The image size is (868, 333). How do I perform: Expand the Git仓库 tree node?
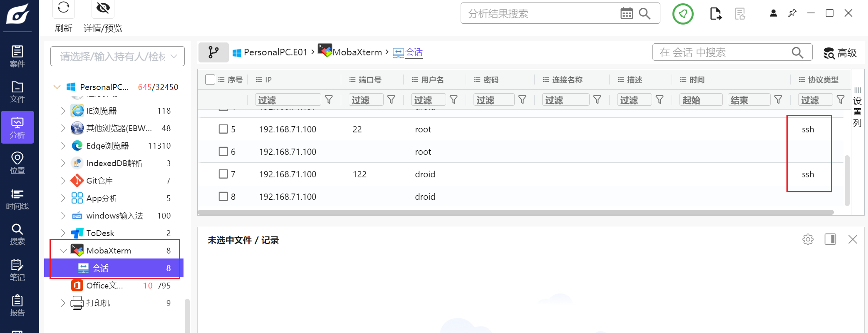(63, 181)
